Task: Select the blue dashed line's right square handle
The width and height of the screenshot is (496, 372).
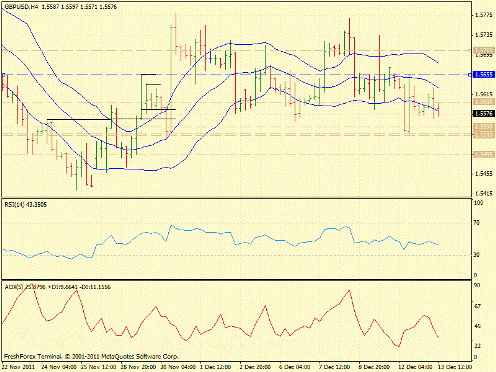Action: point(470,75)
